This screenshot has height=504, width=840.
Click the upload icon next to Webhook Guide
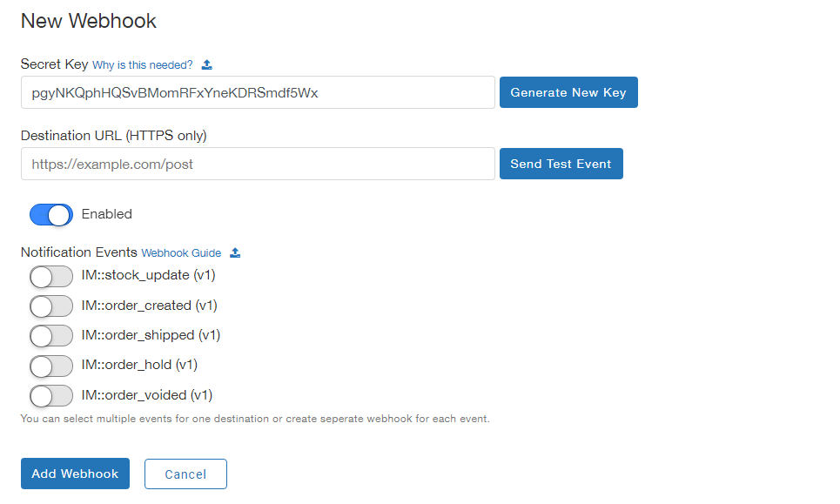233,252
